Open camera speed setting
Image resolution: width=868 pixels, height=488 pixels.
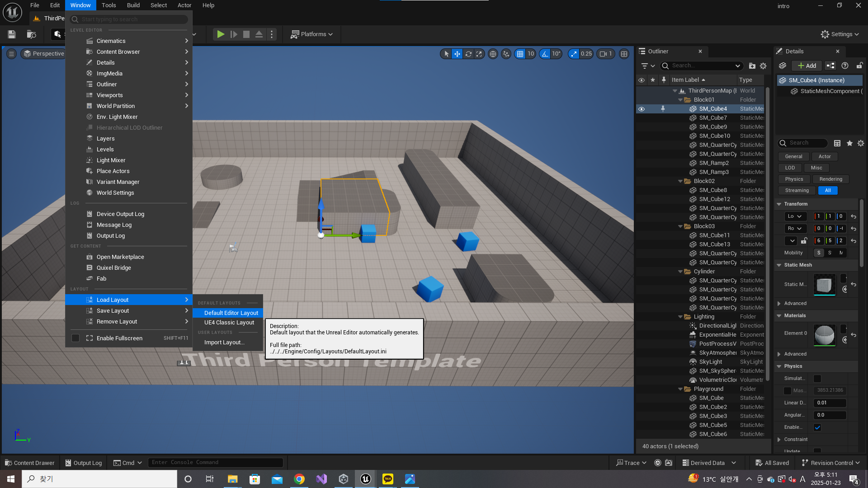coord(606,54)
